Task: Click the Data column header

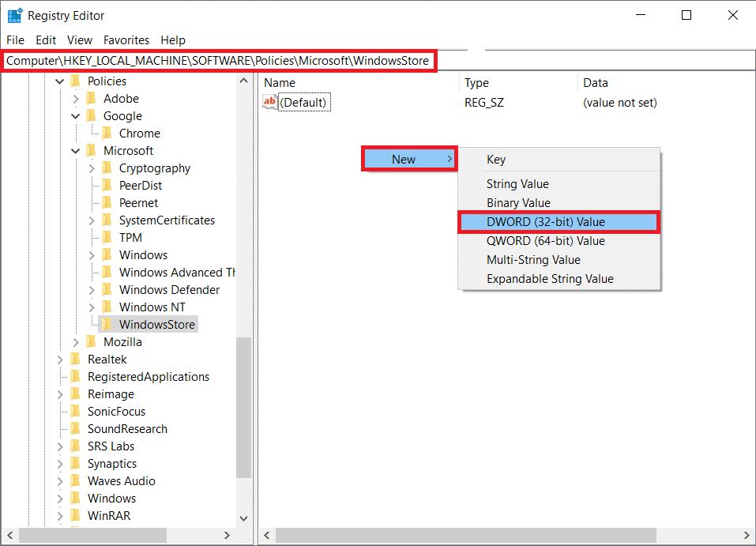Action: click(666, 83)
